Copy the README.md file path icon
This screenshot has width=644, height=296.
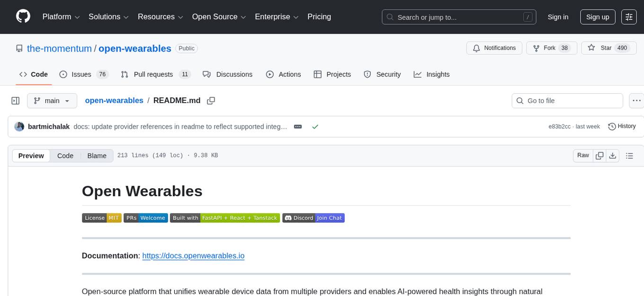(x=211, y=100)
